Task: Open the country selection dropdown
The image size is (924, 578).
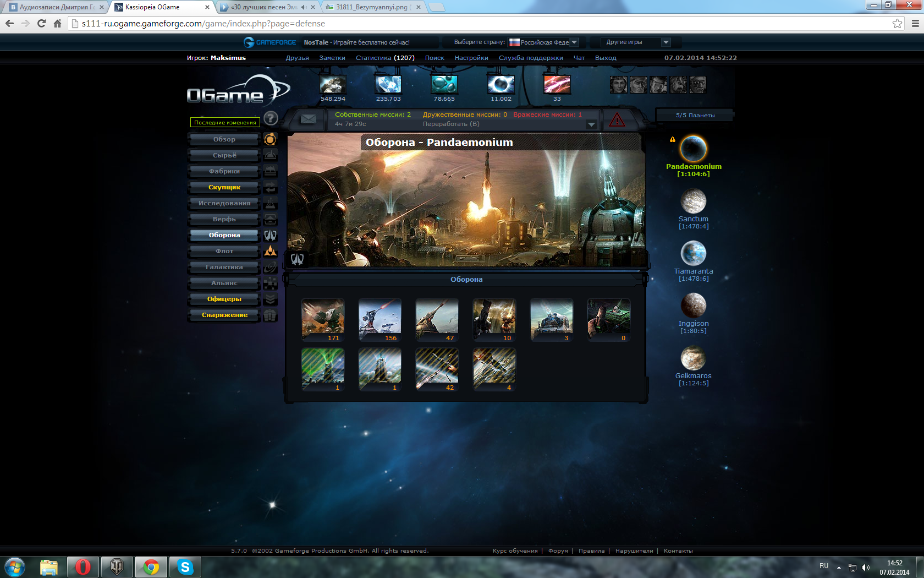Action: click(x=543, y=42)
